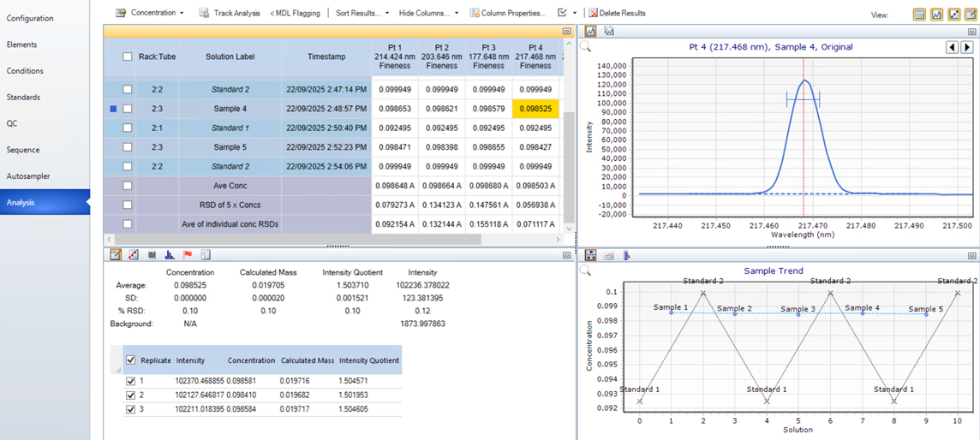
Task: Select the yellow highlighted 0.098525 cell
Action: point(535,109)
